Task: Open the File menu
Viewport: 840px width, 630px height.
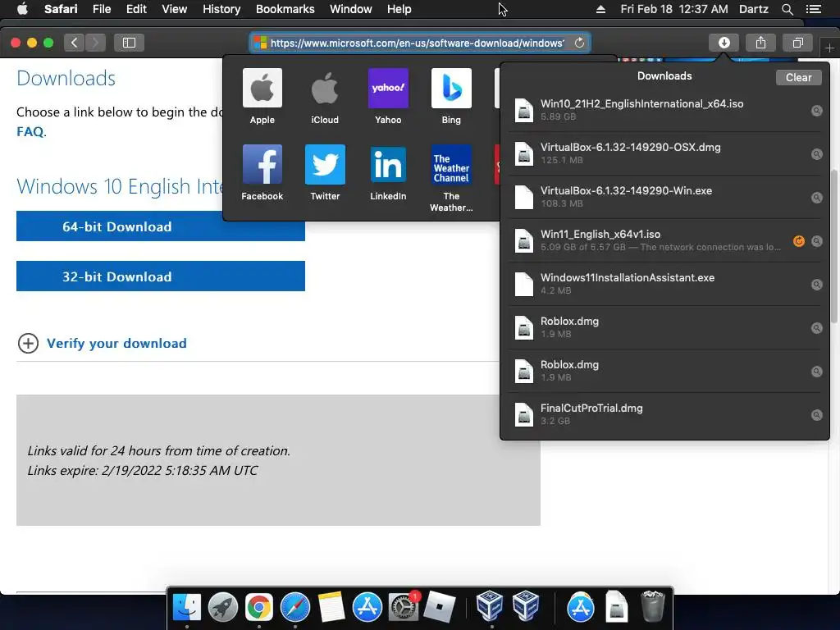Action: pyautogui.click(x=101, y=9)
